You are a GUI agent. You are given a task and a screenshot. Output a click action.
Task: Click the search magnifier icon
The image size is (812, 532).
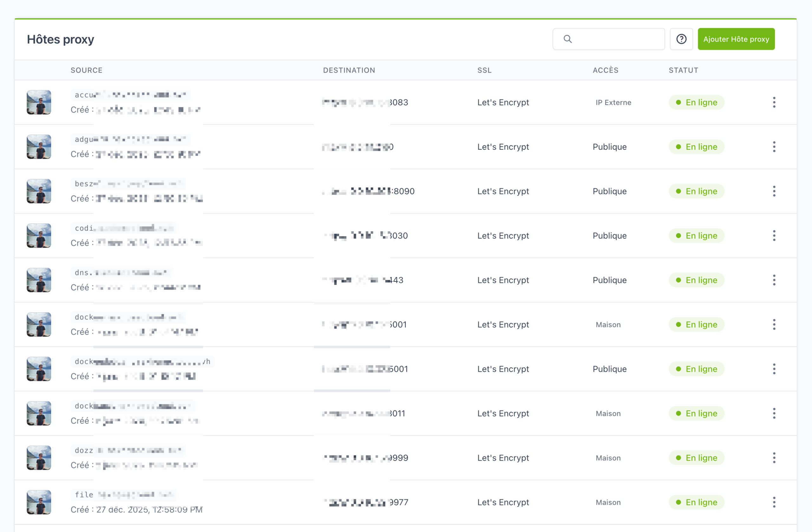(567, 39)
